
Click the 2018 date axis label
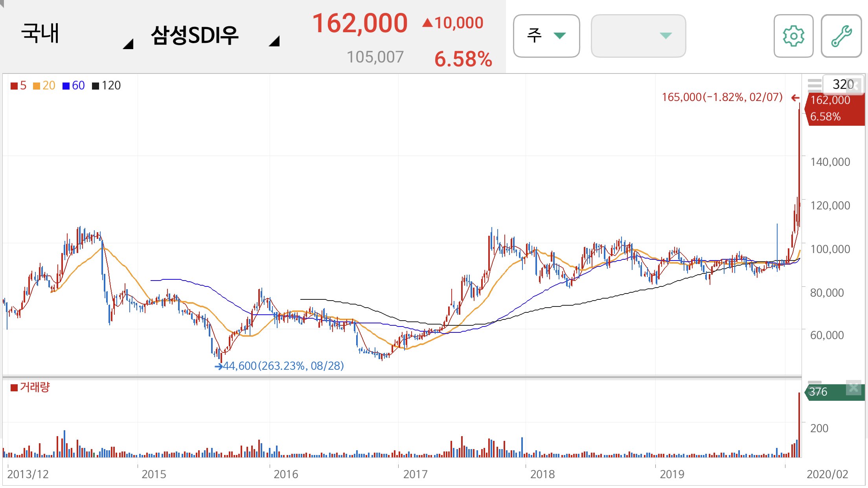click(542, 474)
